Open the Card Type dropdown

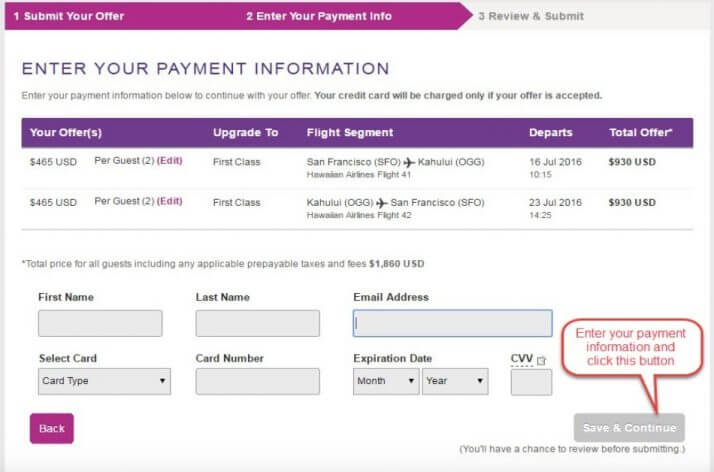(104, 381)
